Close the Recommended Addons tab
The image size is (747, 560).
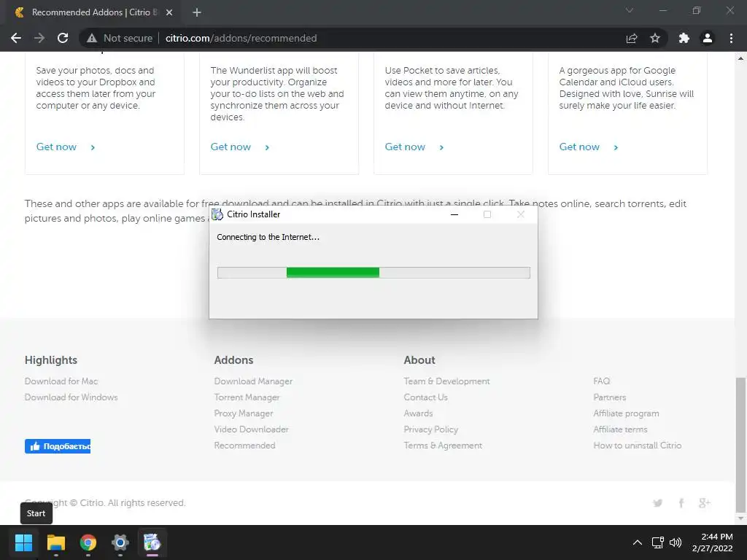pyautogui.click(x=169, y=12)
